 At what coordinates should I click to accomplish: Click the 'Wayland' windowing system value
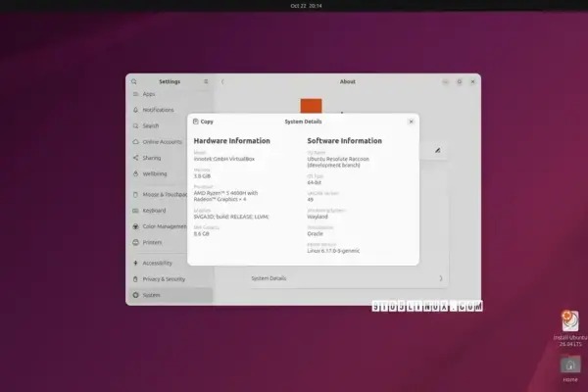coord(318,217)
